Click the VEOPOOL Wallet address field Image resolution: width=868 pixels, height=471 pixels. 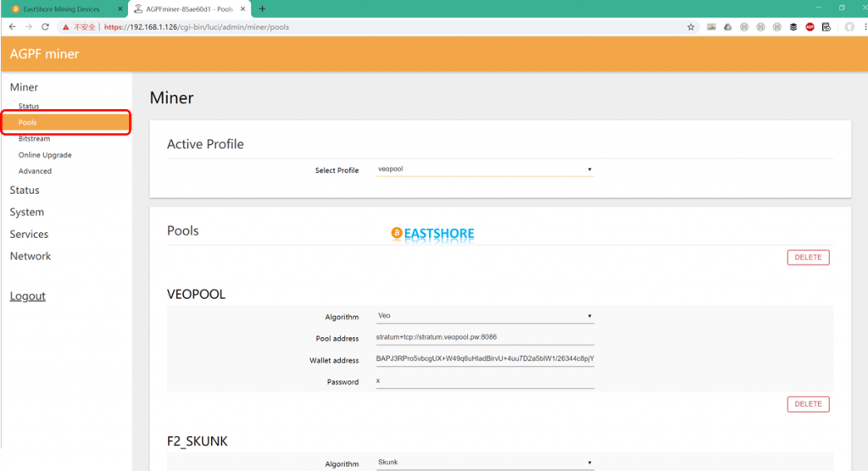pyautogui.click(x=485, y=359)
